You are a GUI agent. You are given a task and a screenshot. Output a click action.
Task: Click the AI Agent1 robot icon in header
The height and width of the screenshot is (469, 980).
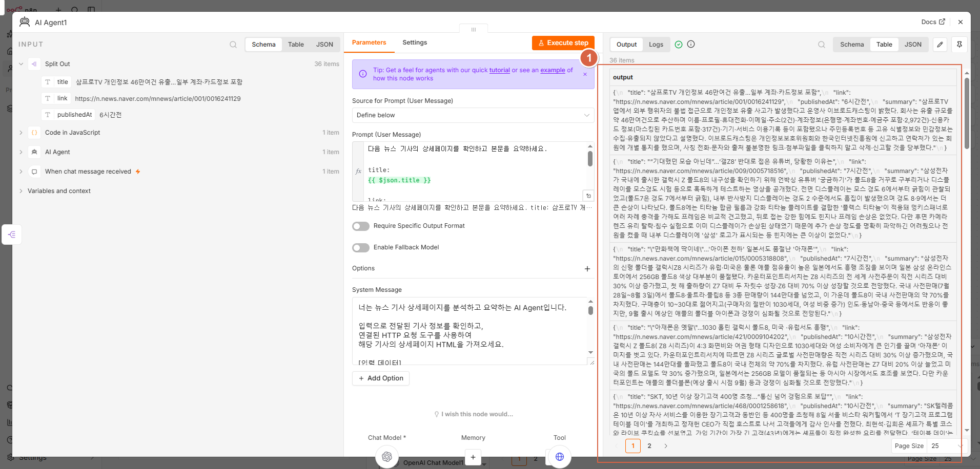pos(25,22)
